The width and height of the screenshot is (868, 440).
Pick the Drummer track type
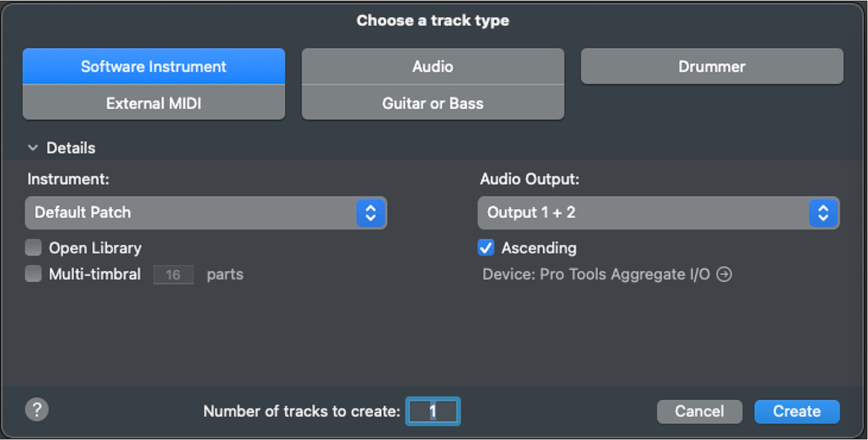point(712,66)
